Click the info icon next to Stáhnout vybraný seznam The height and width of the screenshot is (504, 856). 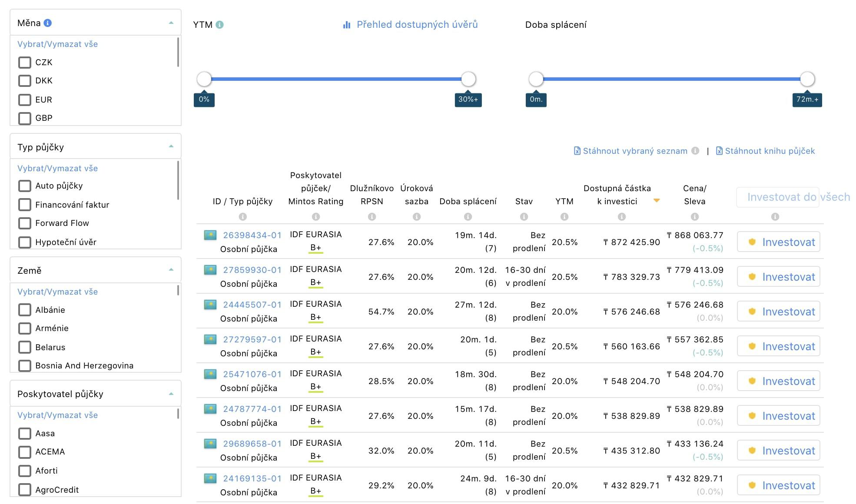point(695,151)
